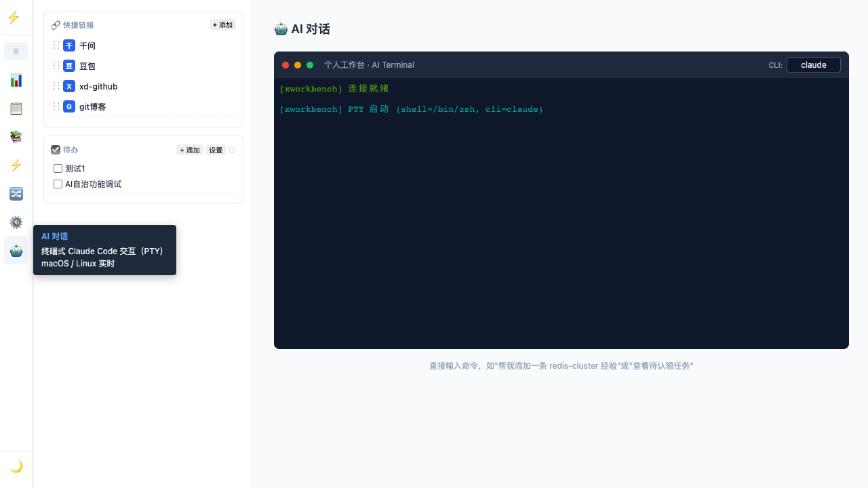Screen dimensions: 868x488
Task: Click the yellow terminal window dot
Action: click(x=298, y=65)
